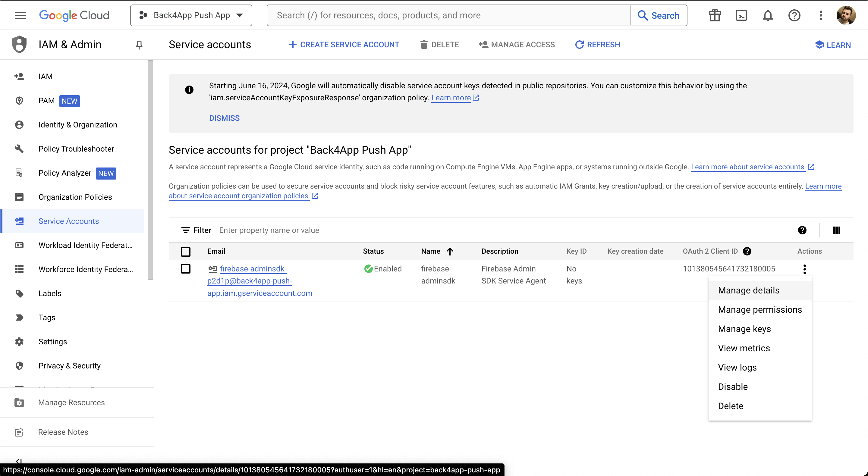Dismiss the service account key notice

[225, 118]
